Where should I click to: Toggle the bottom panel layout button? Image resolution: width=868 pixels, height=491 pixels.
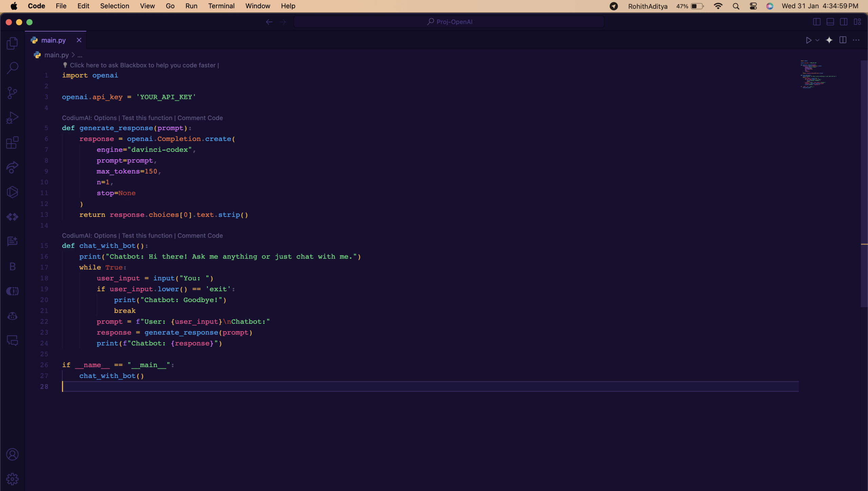830,22
